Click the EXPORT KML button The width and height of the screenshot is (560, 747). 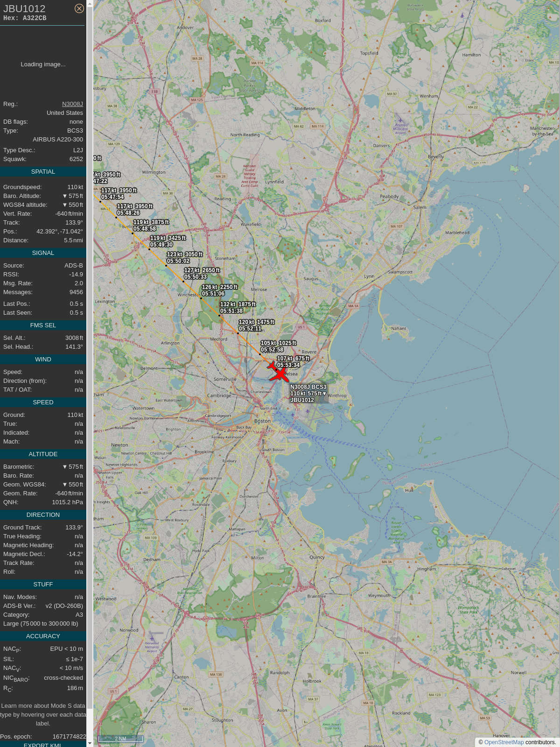42,745
